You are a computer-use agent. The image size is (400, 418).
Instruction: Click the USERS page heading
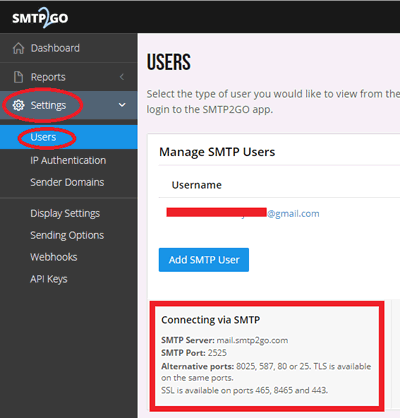[169, 62]
